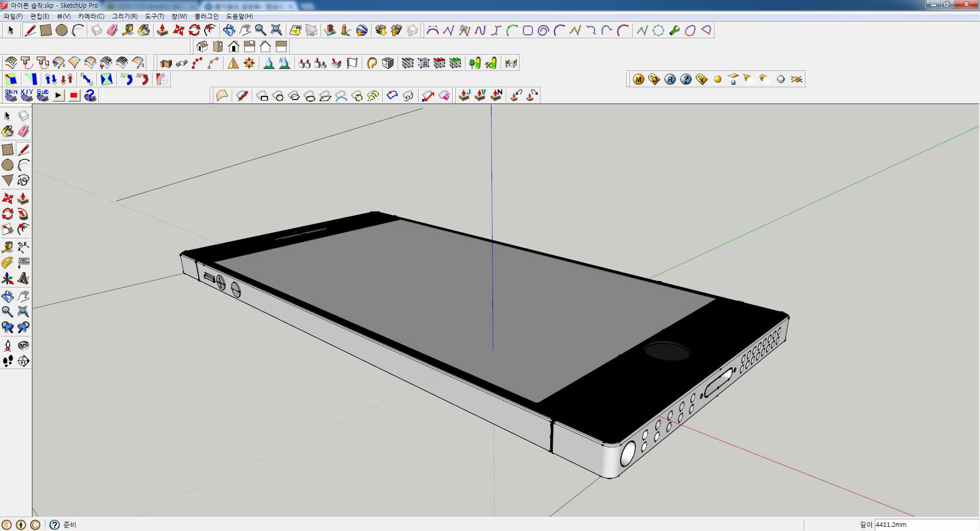Open the 그리기(R) menu
Screen dimensions: 980x531
(125, 16)
